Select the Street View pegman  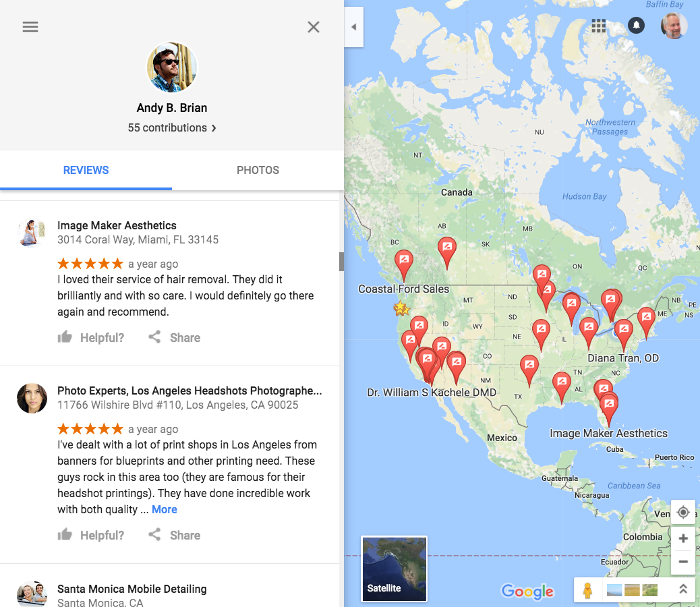(587, 591)
